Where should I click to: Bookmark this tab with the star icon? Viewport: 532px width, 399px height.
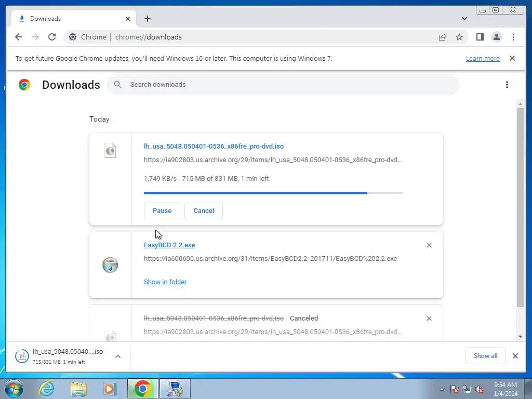tap(459, 37)
